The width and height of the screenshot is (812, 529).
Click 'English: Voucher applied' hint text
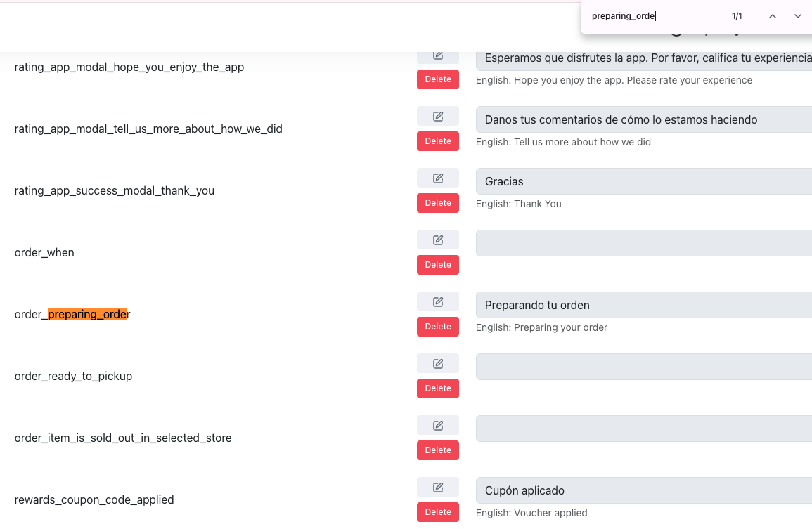(531, 513)
